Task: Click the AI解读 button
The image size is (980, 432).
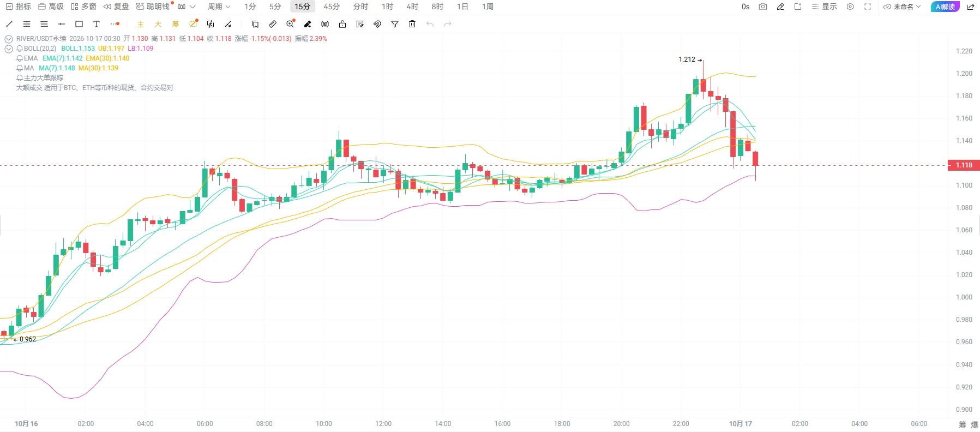Action: [x=945, y=7]
